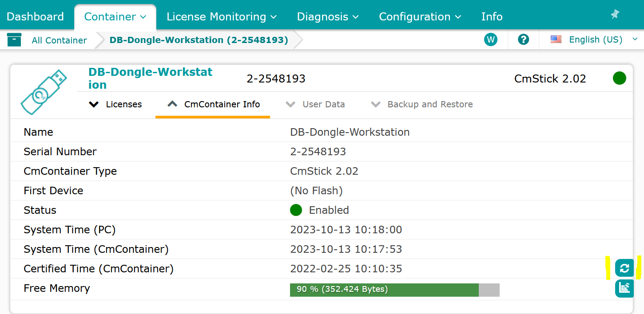Click the US flag language icon
The image size is (644, 314).
pyautogui.click(x=556, y=39)
